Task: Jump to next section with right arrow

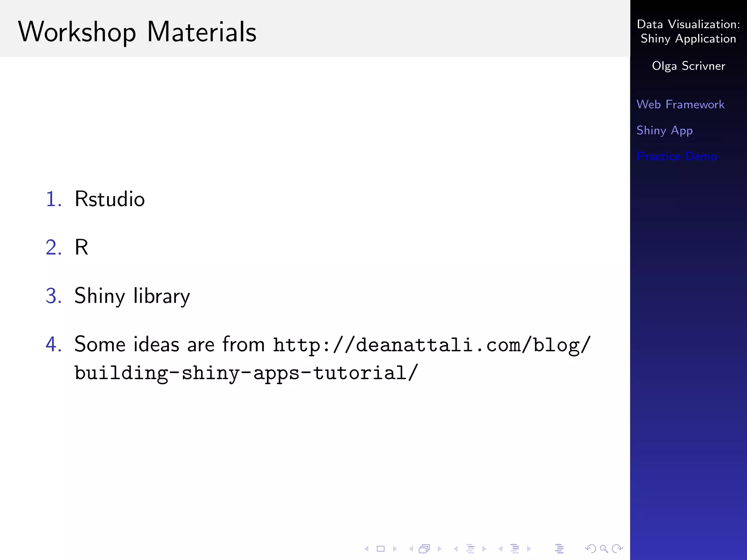Action: (529, 549)
